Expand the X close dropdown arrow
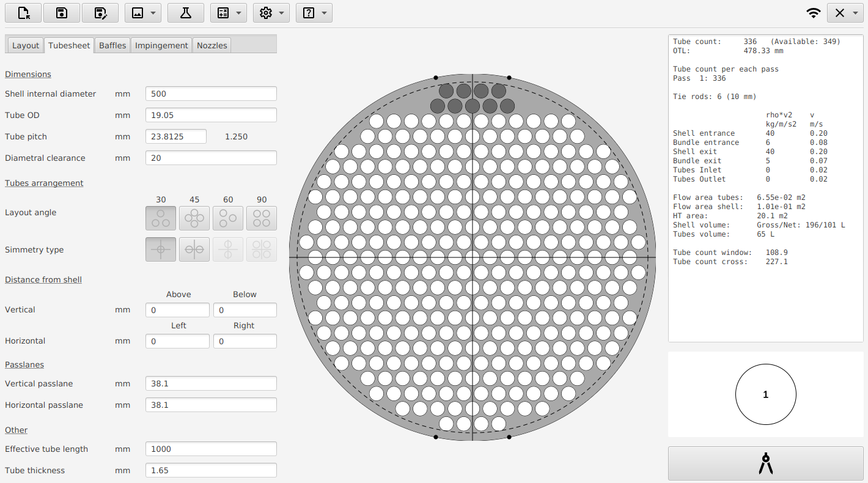 [x=855, y=13]
